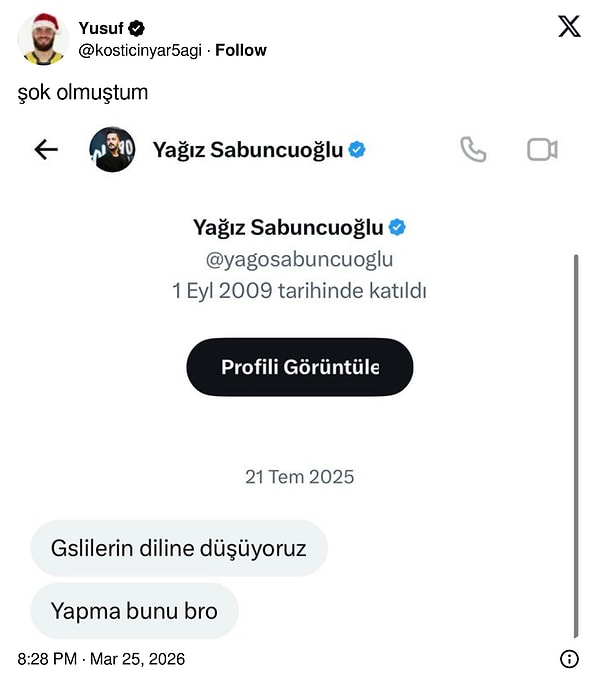
Task: Click the tweet info icon
Action: 569,659
